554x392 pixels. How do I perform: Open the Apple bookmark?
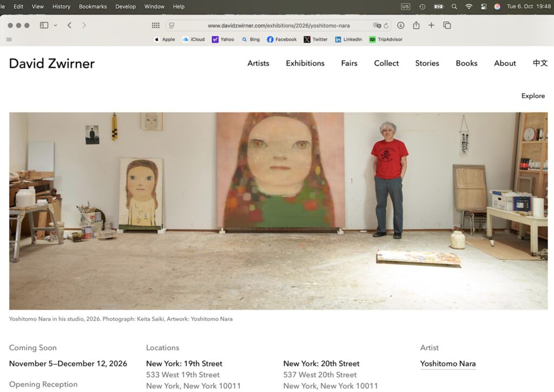point(164,39)
